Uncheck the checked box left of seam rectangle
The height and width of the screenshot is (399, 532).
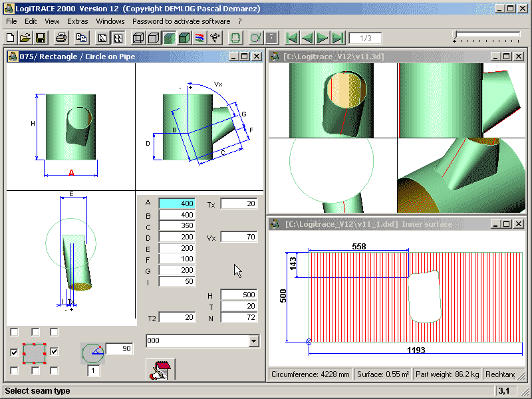tap(14, 352)
